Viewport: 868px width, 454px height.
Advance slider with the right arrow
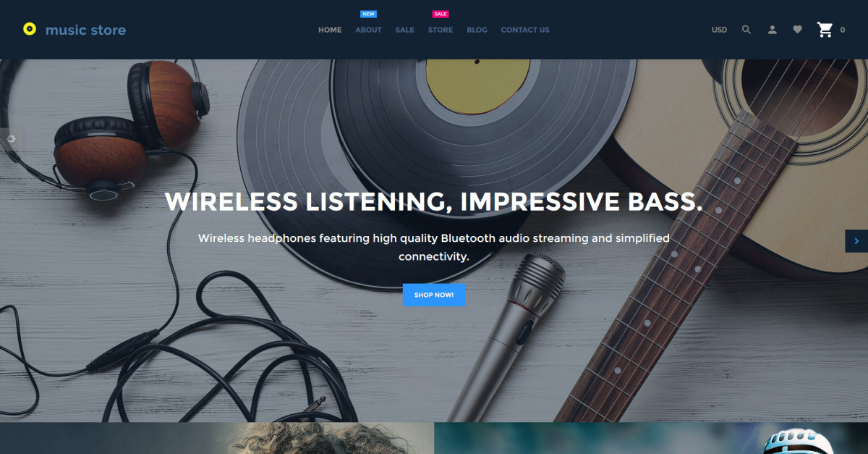(856, 241)
